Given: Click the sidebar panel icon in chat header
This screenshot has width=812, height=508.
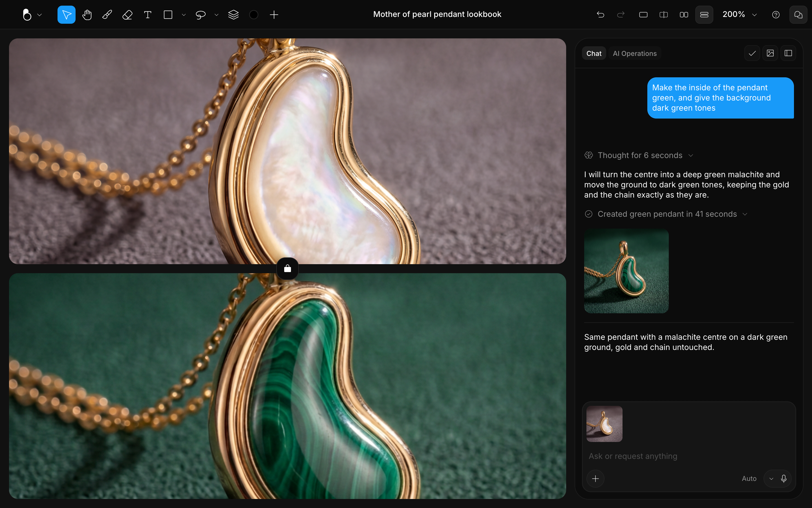Looking at the screenshot, I should (788, 53).
